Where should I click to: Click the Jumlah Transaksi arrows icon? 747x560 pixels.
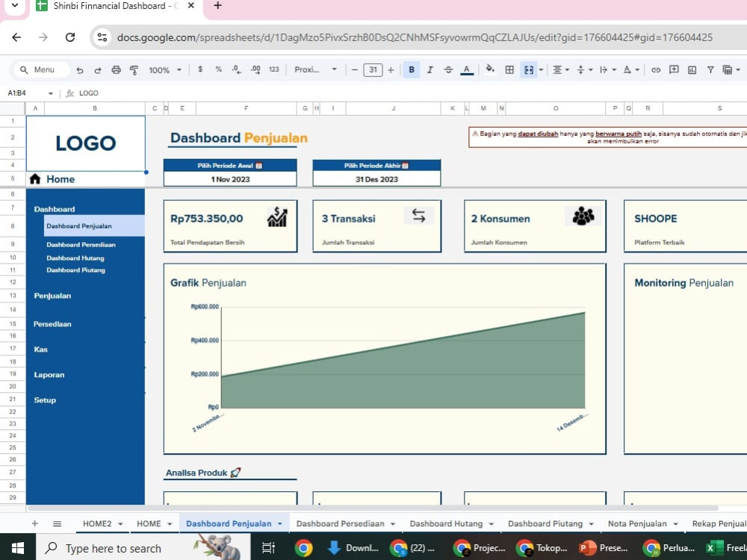[x=418, y=216]
